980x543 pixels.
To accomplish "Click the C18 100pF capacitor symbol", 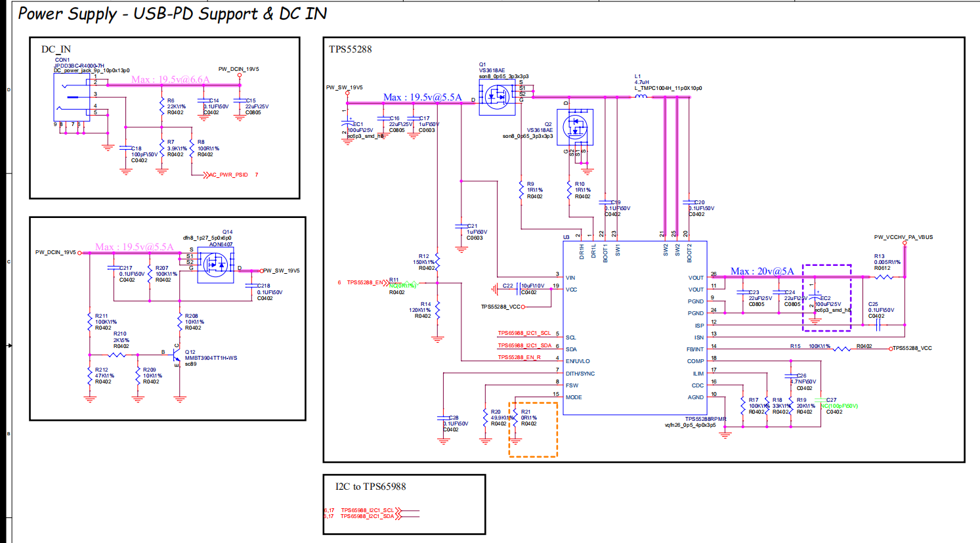I will tap(125, 148).
